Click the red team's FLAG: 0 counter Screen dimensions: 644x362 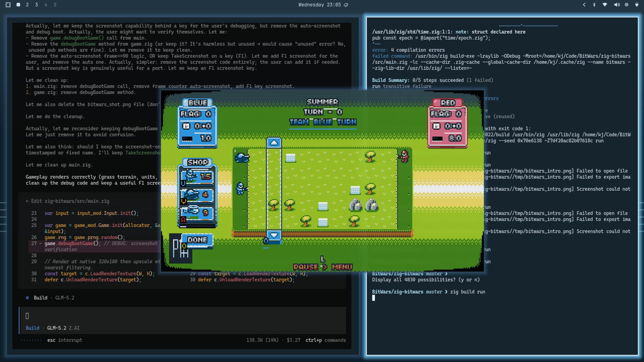coord(446,113)
